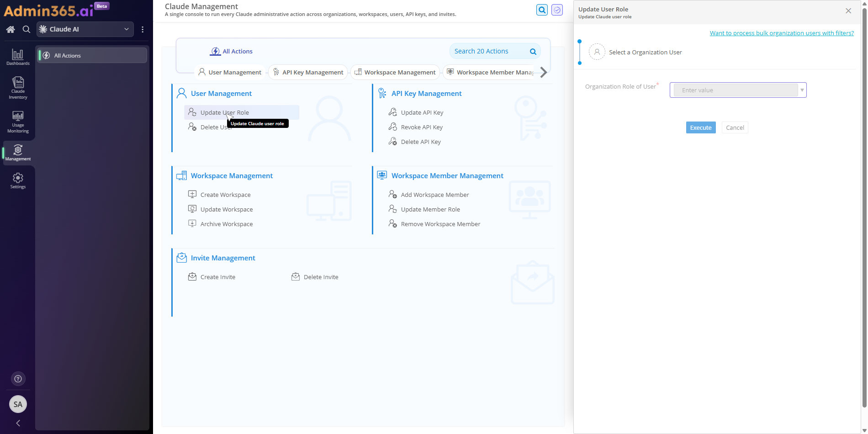Select the Workspace Management category tab

click(x=395, y=72)
